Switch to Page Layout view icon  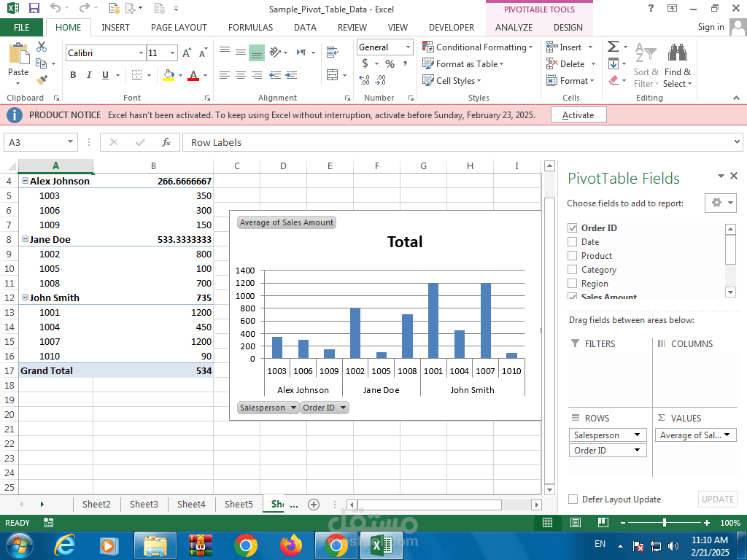tap(576, 522)
